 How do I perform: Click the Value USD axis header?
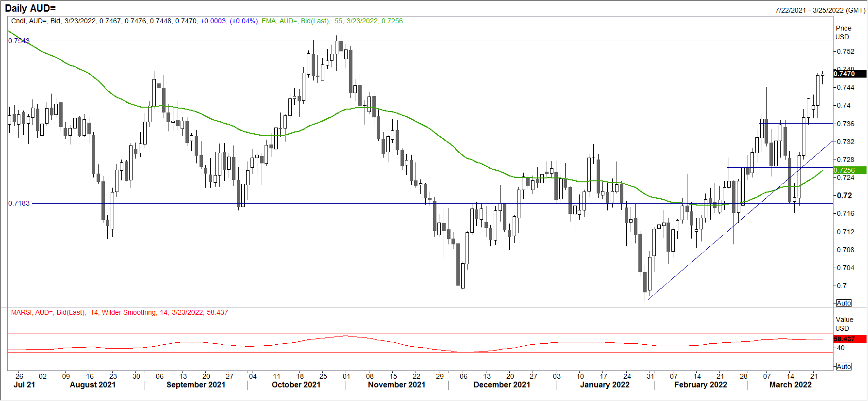pos(844,324)
